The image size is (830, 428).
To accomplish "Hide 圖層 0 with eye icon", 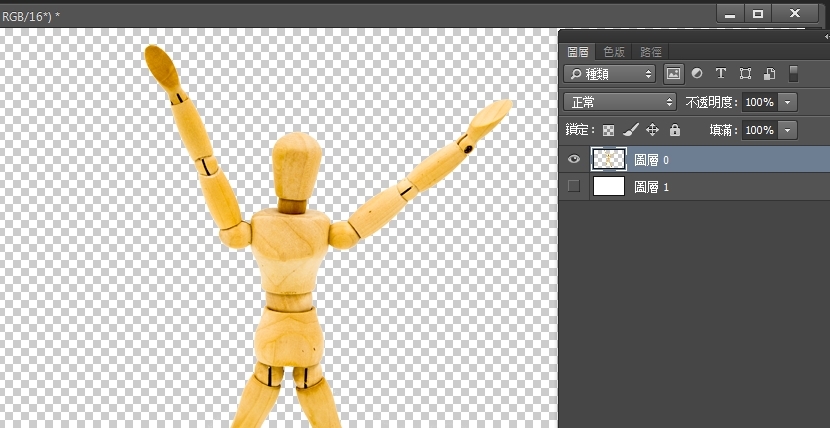I will 574,159.
